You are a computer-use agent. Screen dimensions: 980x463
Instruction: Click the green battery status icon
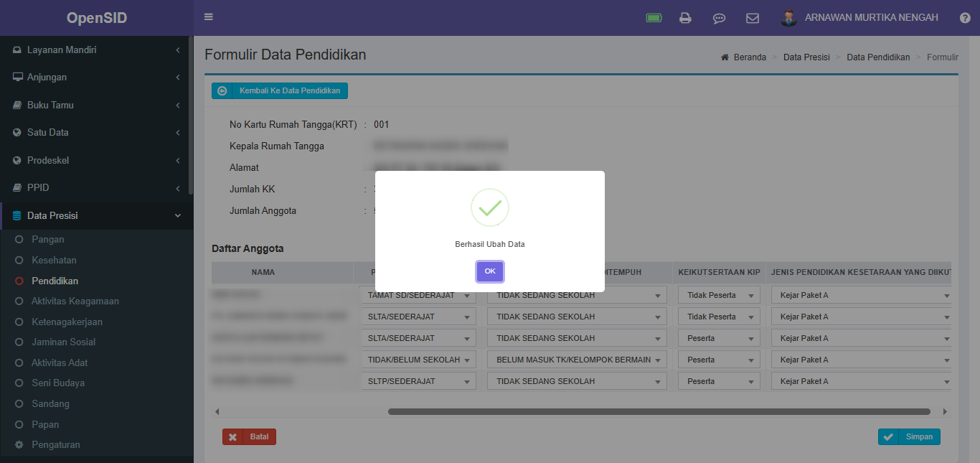click(654, 18)
